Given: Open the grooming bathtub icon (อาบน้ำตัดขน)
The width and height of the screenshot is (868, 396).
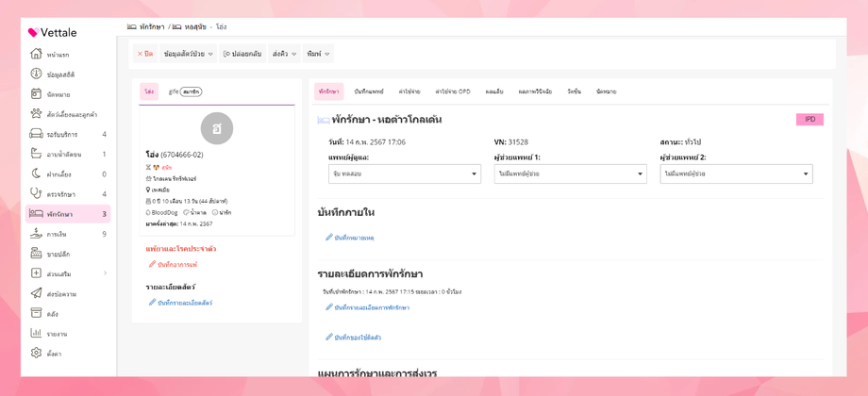Looking at the screenshot, I should coord(36,154).
